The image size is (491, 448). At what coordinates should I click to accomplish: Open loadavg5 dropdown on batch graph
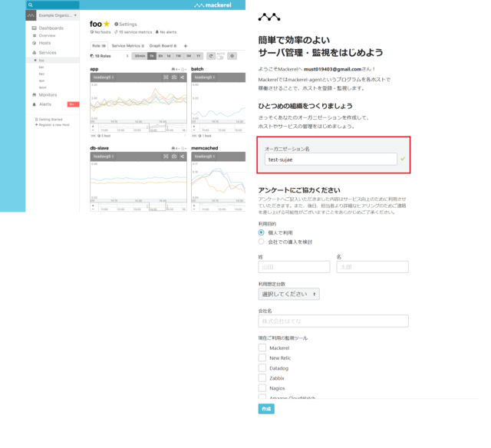205,77
